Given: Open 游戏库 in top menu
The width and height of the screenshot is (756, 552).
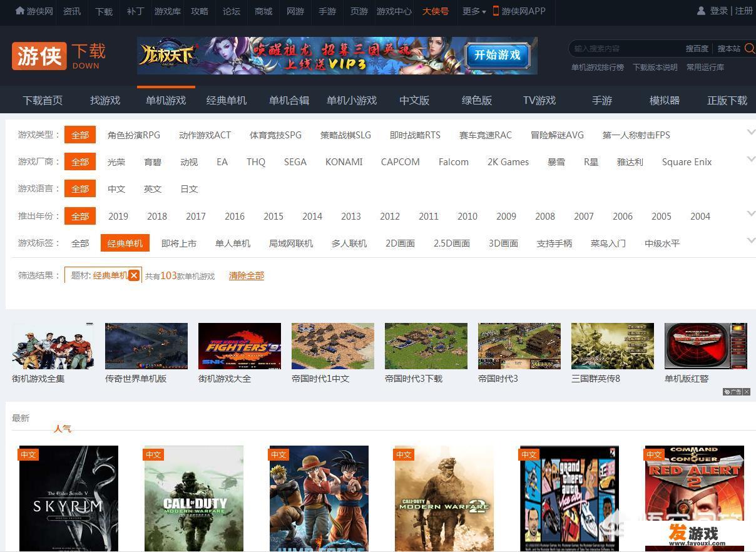Looking at the screenshot, I should tap(168, 11).
